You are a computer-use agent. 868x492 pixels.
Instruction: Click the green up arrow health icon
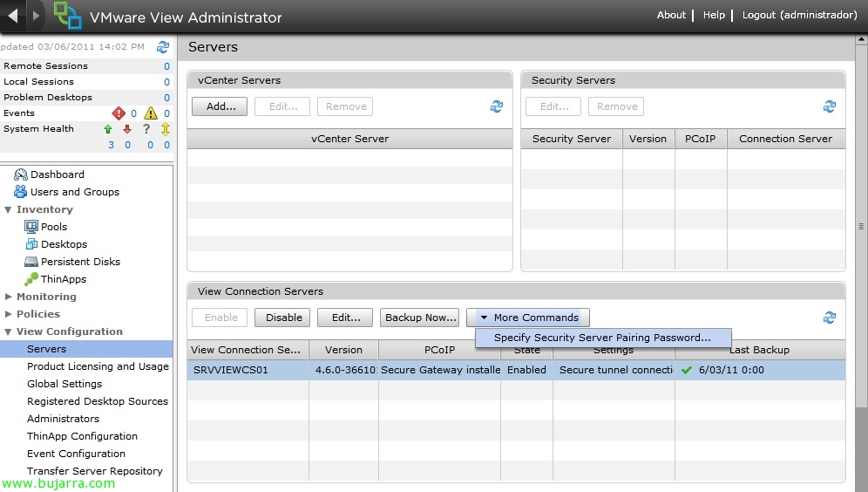[x=108, y=129]
